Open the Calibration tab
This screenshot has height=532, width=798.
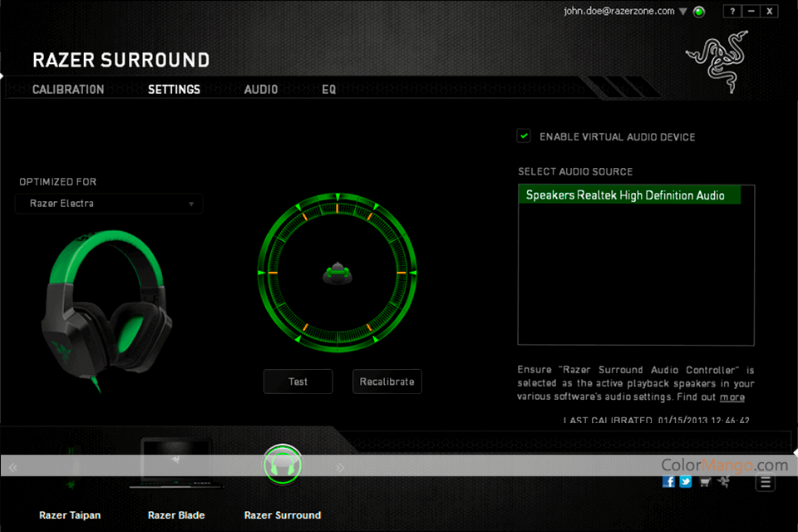(68, 90)
